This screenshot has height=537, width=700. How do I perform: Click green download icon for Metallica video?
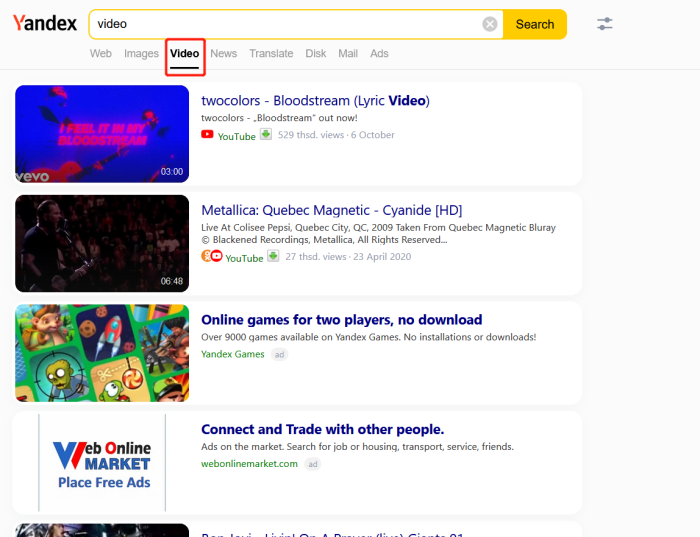click(273, 257)
